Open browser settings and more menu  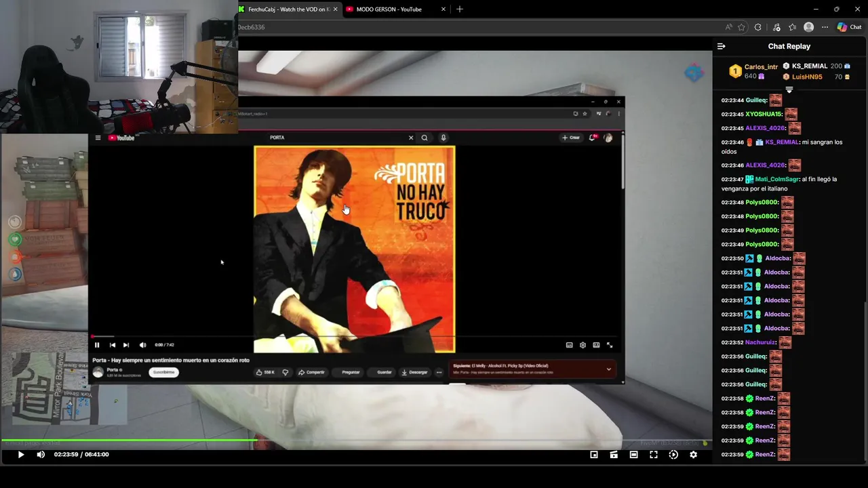click(x=825, y=27)
